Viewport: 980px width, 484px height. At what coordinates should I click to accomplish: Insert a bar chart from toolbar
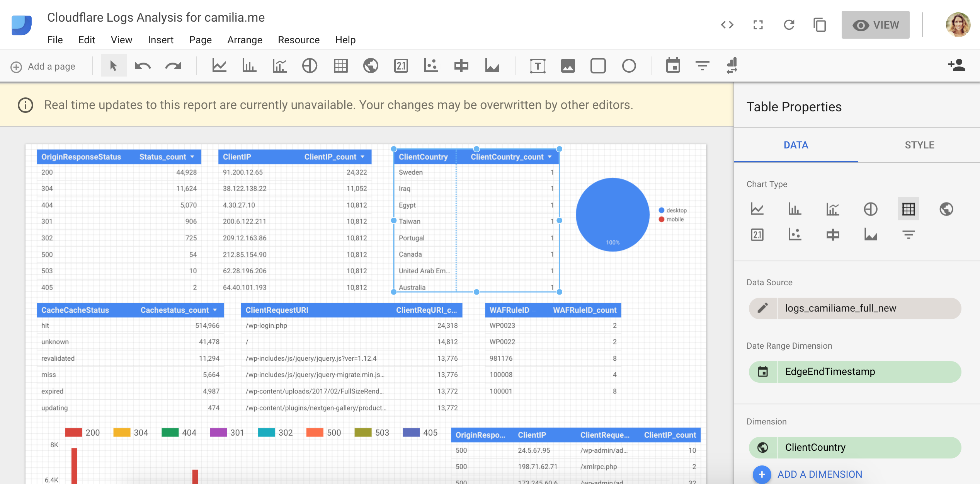249,66
